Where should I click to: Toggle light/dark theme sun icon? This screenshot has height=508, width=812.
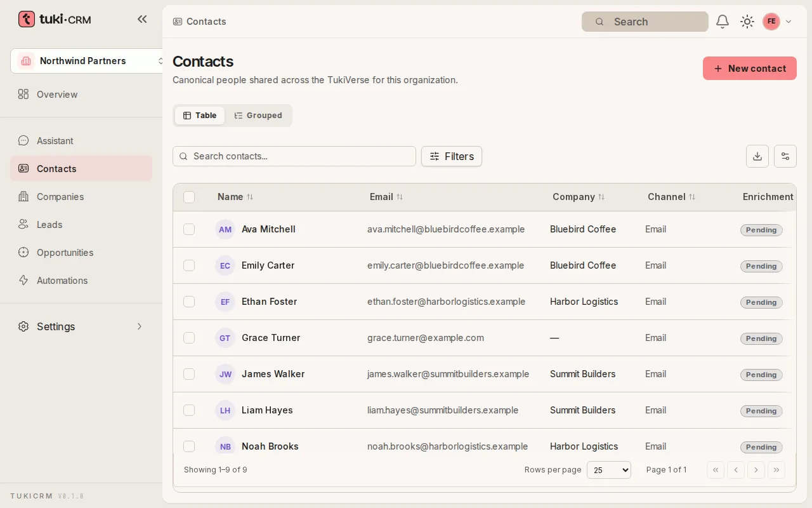tap(747, 22)
